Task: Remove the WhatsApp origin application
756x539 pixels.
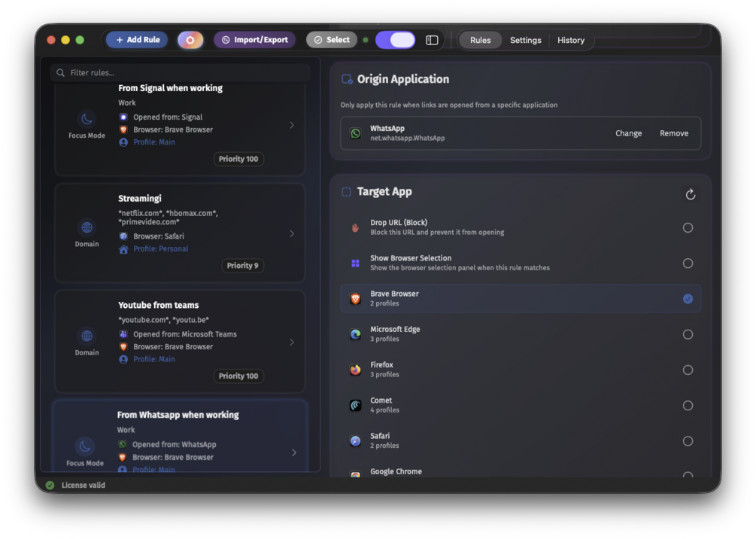Action: (x=673, y=133)
